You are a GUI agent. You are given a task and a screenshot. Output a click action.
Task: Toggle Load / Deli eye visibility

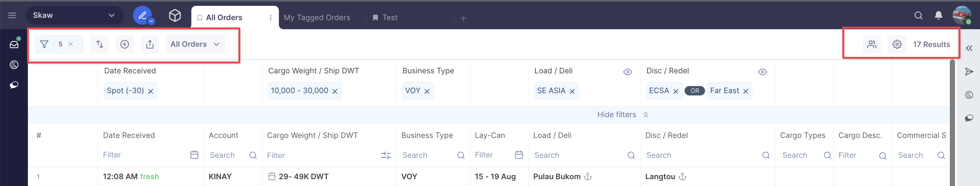[x=627, y=72]
